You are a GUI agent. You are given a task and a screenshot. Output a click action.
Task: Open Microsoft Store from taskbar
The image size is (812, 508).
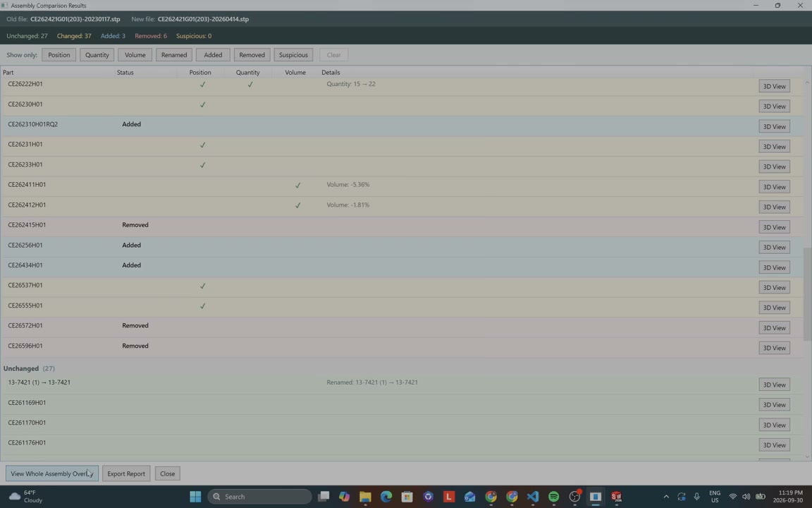(x=407, y=497)
